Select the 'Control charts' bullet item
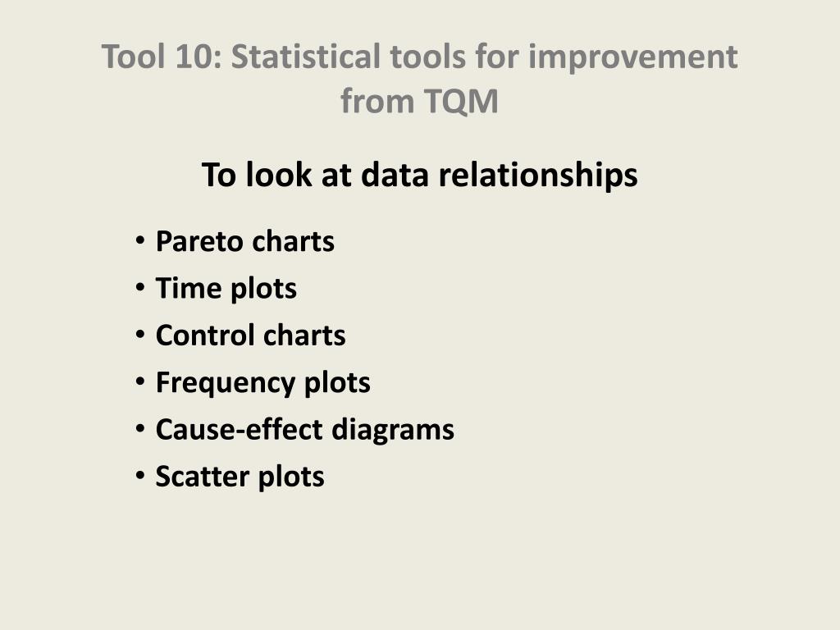This screenshot has height=630, width=840. tap(250, 336)
